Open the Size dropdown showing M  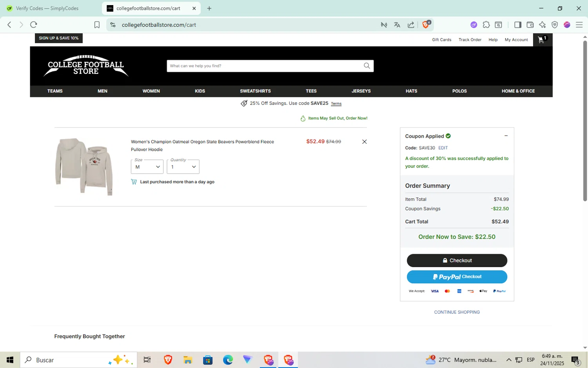[147, 167]
